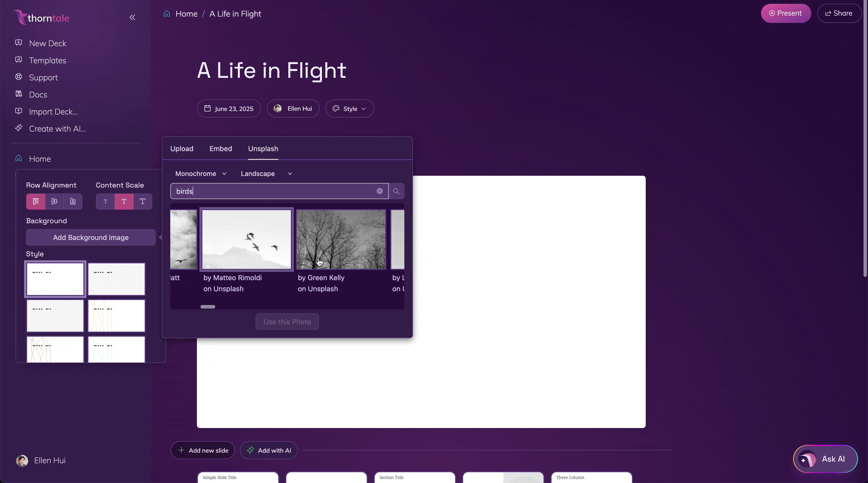Set row alignment to top
The height and width of the screenshot is (483, 868).
[x=36, y=201]
